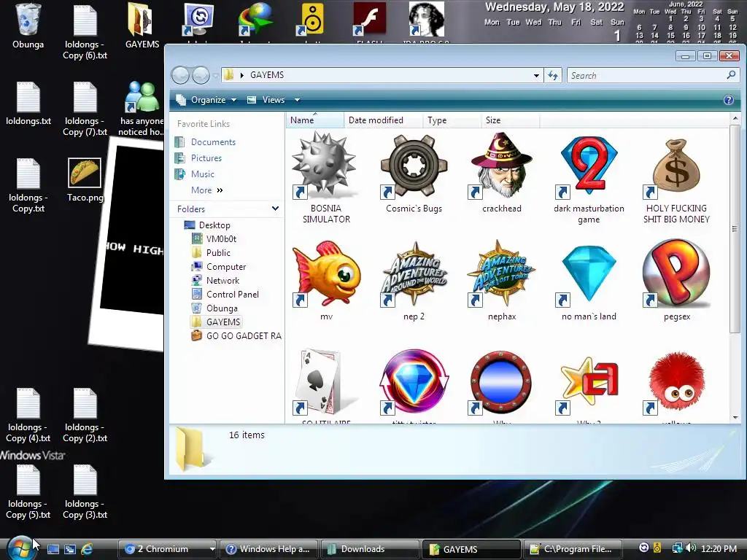Click the breadcrumb arrow before GAYEMS

coord(242,75)
